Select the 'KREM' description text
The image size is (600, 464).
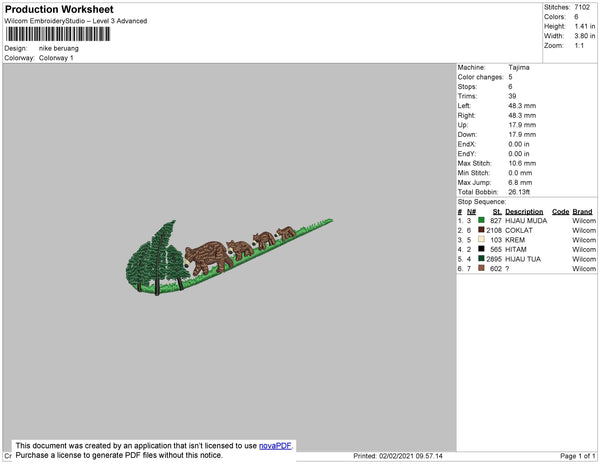[x=515, y=240]
